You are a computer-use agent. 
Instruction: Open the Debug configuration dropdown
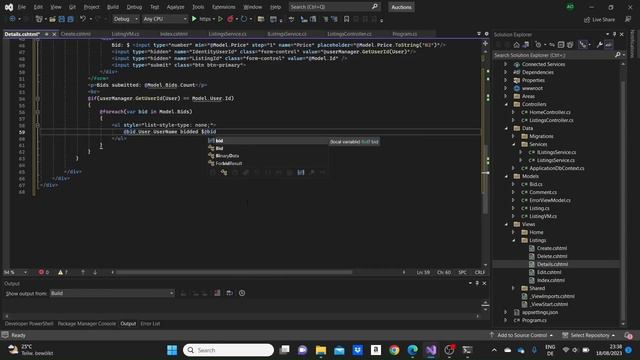[x=125, y=19]
